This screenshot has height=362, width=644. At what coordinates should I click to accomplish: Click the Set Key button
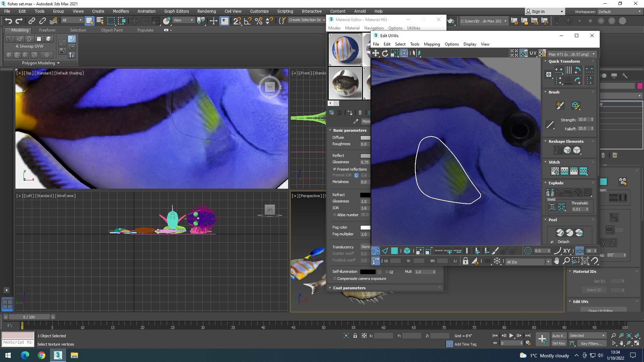tap(558, 343)
